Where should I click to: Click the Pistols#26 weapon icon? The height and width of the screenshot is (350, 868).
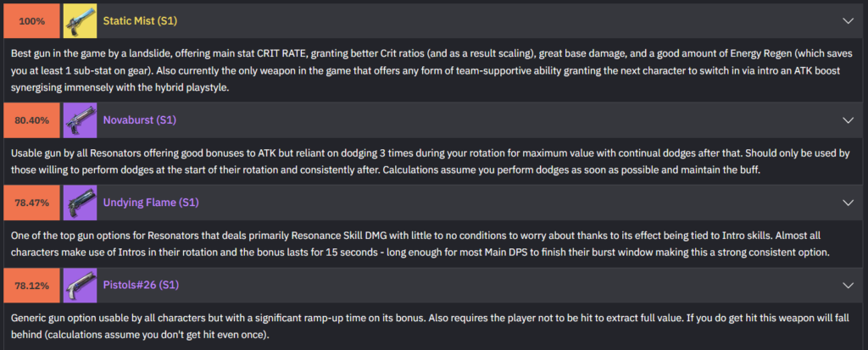[80, 286]
